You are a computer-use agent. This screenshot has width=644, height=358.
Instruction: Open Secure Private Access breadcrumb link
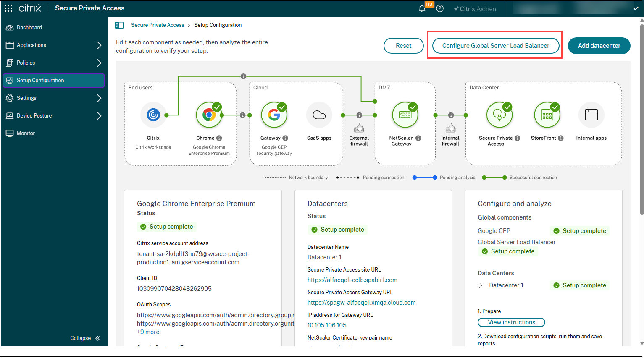click(x=158, y=25)
